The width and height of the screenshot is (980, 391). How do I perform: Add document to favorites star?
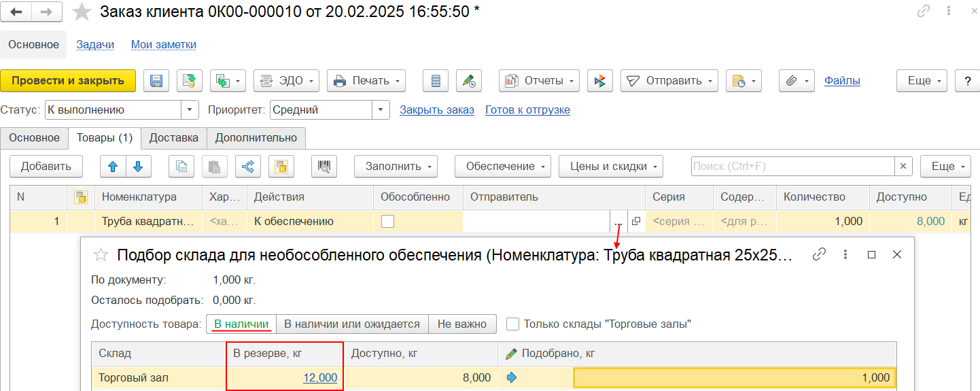[82, 12]
